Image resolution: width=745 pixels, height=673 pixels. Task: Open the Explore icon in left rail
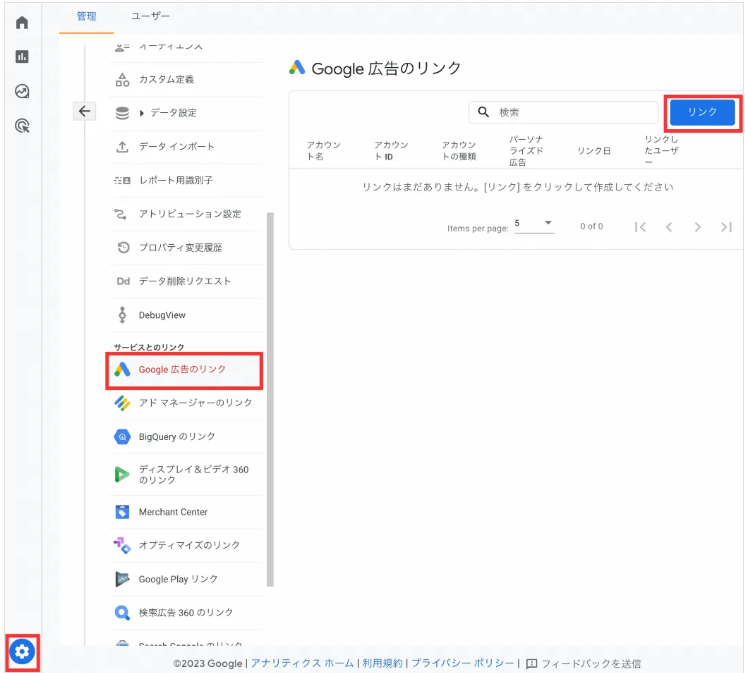point(22,91)
